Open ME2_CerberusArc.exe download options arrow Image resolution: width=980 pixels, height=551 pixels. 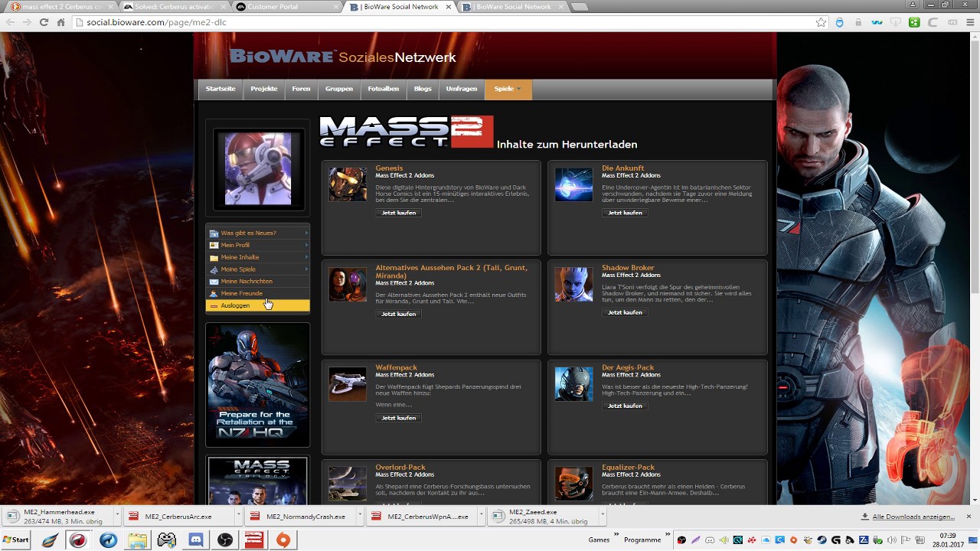(238, 517)
